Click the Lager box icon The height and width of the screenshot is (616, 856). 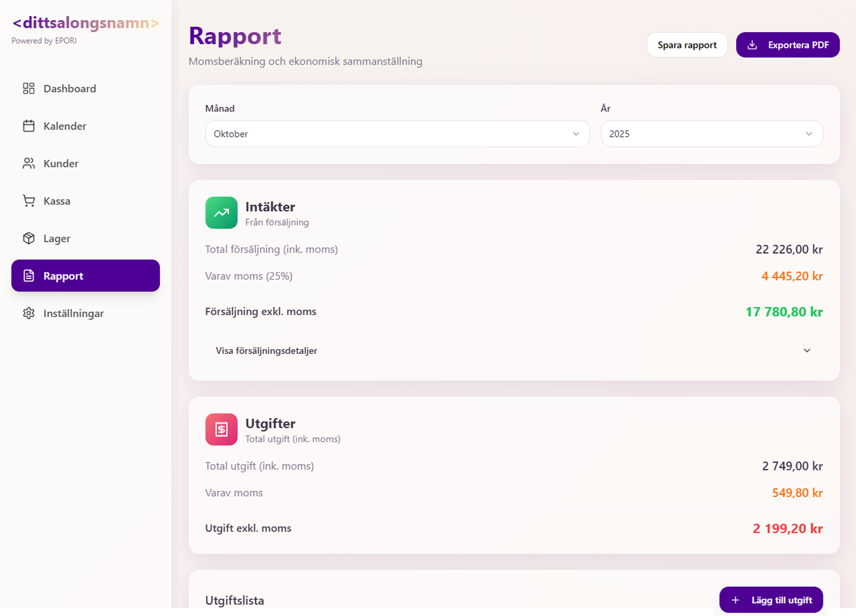point(29,238)
